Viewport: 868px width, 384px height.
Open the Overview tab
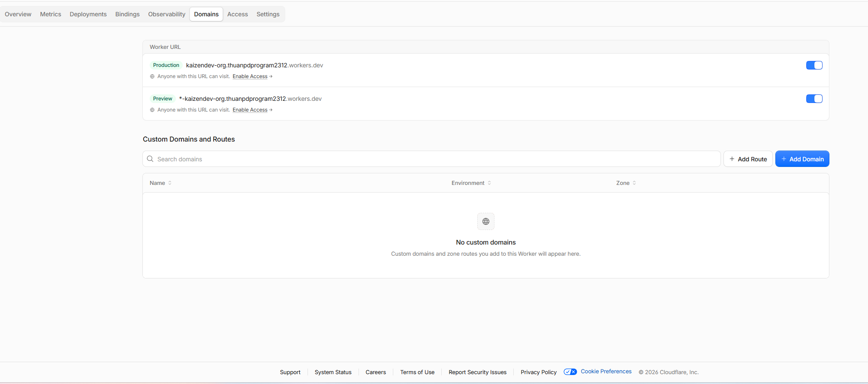tap(18, 14)
